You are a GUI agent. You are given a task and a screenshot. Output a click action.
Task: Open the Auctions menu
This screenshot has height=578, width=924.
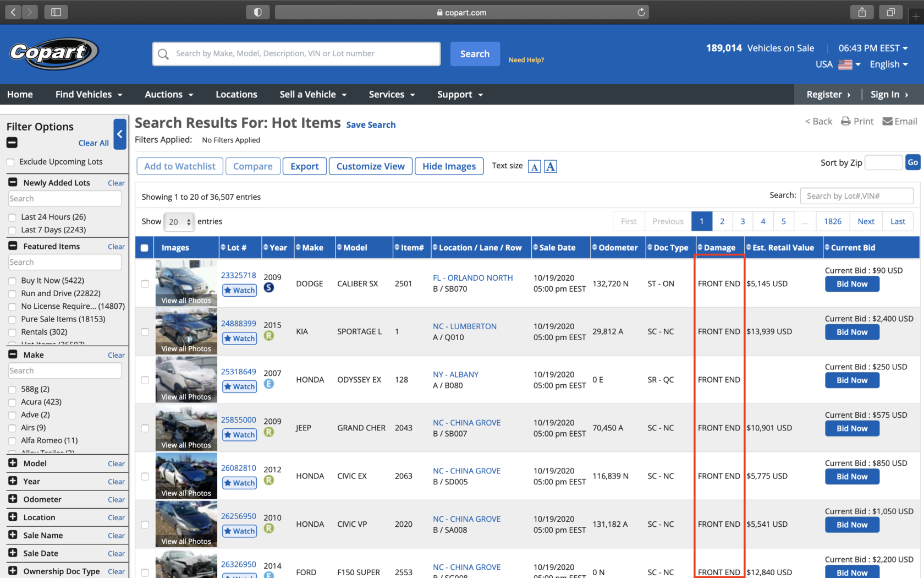coord(169,94)
